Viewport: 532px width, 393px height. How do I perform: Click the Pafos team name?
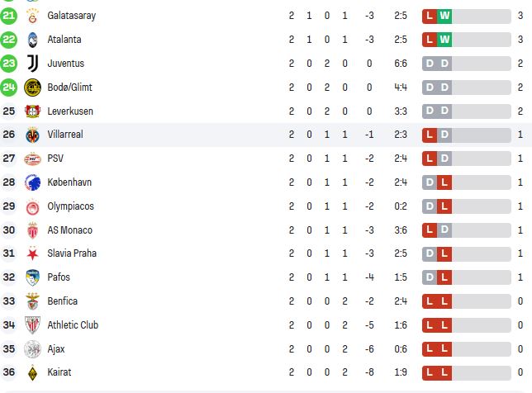pos(59,277)
